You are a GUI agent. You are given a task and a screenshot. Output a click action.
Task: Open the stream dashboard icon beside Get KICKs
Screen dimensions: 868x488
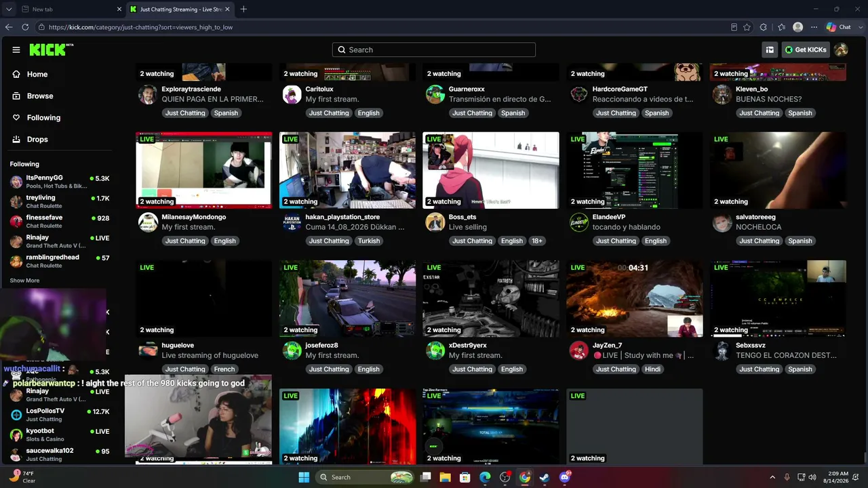pyautogui.click(x=770, y=49)
